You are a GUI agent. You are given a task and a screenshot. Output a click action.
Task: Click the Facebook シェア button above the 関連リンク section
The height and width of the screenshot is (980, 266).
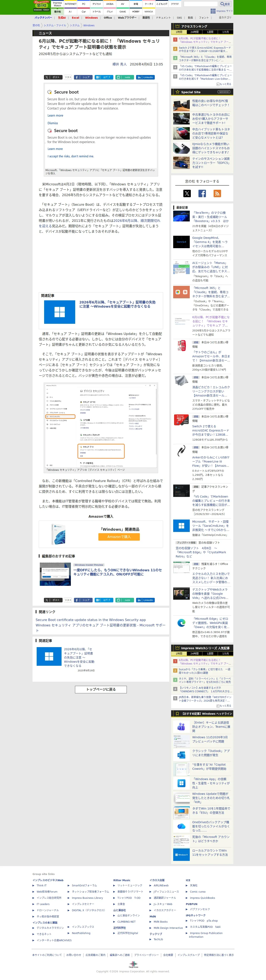pyautogui.click(x=83, y=600)
